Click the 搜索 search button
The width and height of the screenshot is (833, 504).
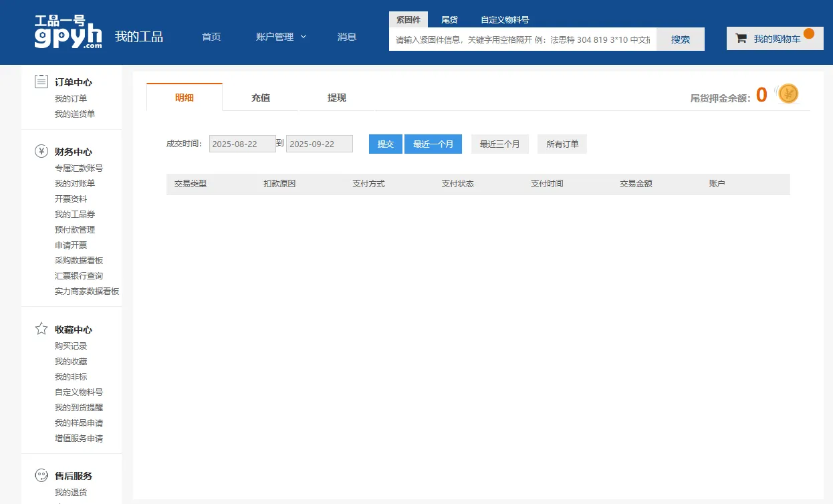coord(680,39)
